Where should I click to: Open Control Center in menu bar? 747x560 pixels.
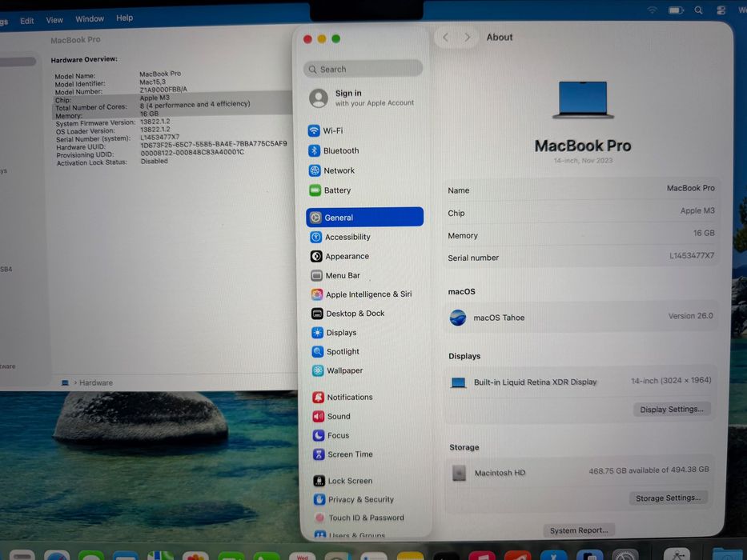(x=721, y=10)
